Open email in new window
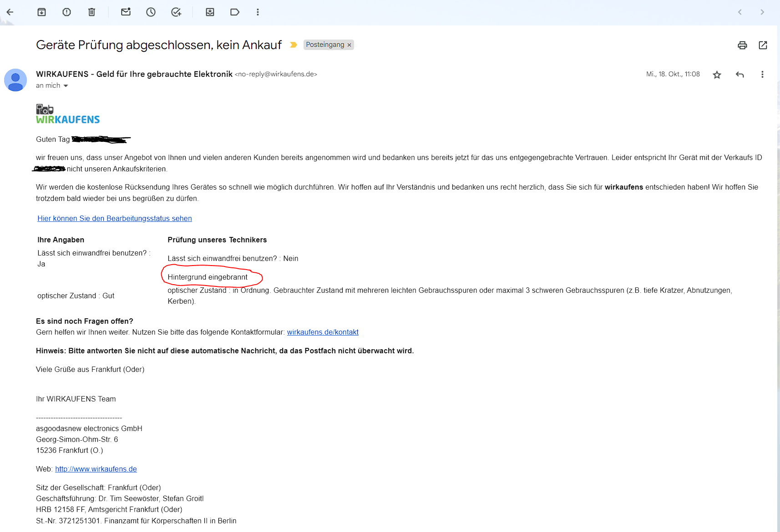 (763, 45)
